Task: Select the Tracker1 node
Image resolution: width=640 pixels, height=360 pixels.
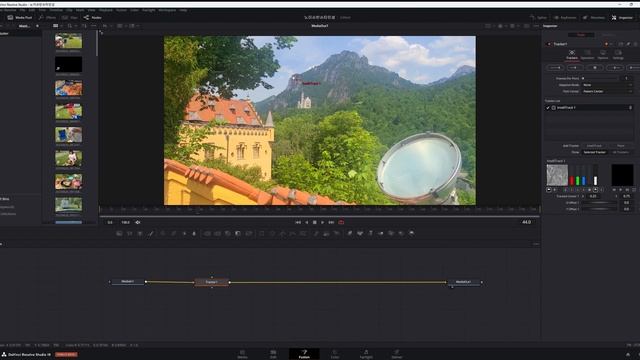Action: point(211,282)
